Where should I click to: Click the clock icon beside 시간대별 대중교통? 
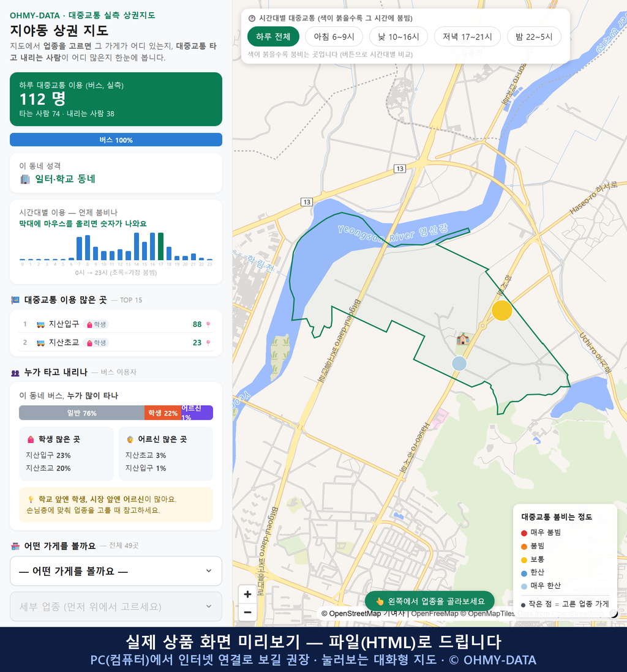(252, 18)
